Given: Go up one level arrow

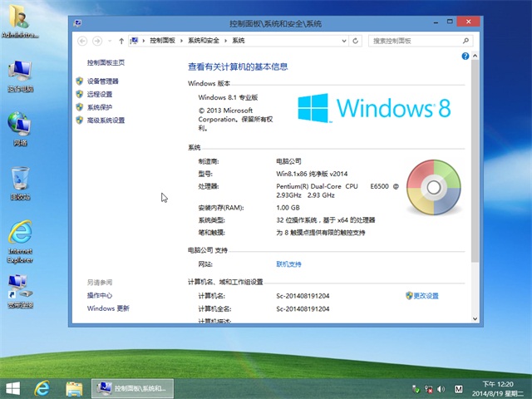Looking at the screenshot, I should coord(121,41).
